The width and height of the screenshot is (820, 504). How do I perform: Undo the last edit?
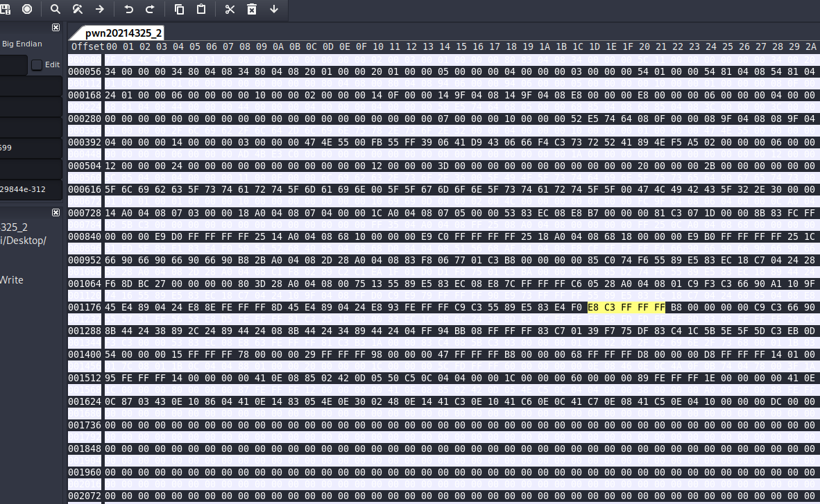pyautogui.click(x=128, y=9)
